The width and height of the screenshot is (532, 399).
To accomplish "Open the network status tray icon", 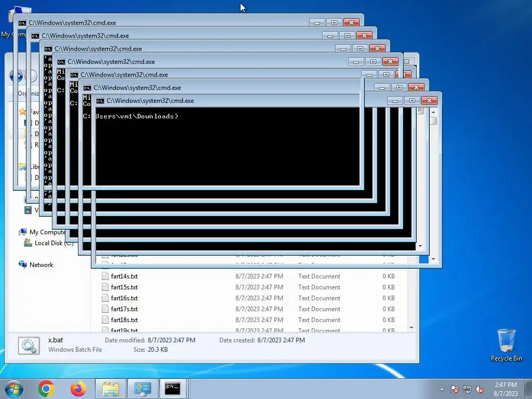I will coord(467,389).
